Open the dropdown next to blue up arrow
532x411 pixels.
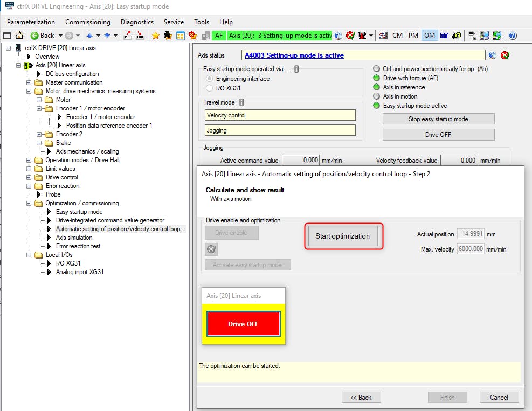[99, 35]
